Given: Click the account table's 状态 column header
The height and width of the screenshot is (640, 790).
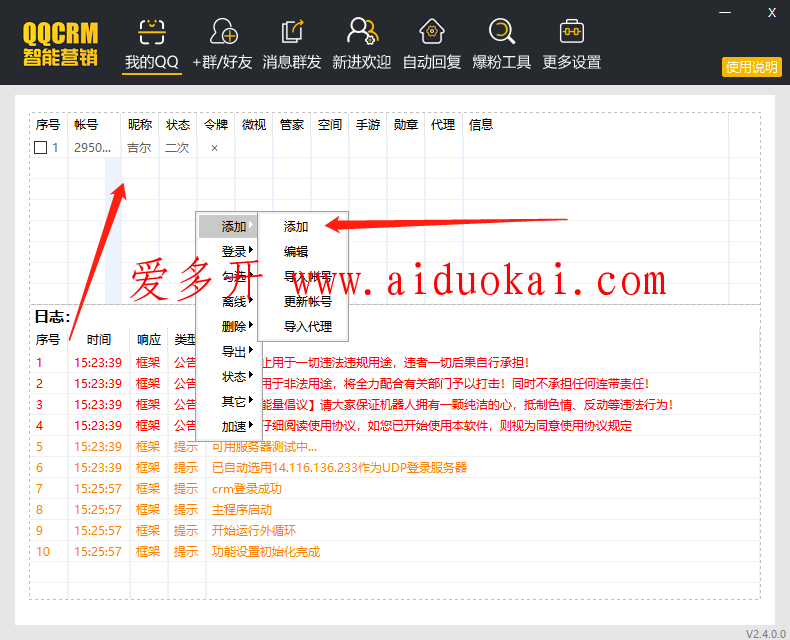Looking at the screenshot, I should click(x=178, y=124).
